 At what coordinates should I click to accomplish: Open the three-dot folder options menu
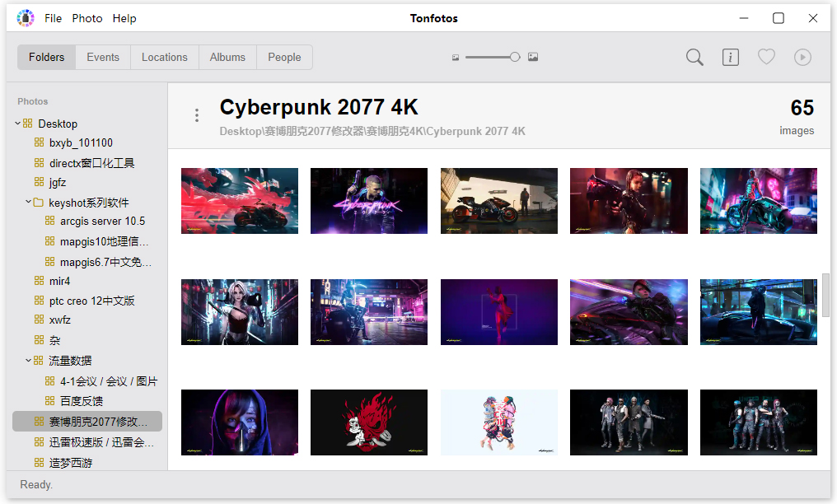click(197, 115)
